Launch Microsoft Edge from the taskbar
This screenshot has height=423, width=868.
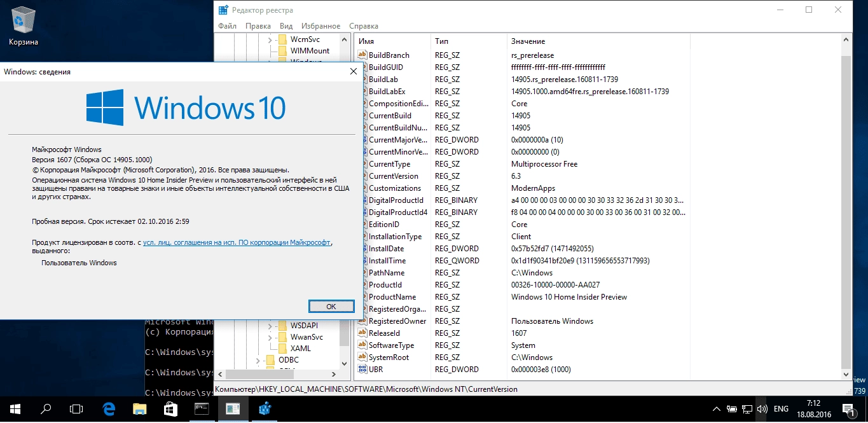(109, 409)
